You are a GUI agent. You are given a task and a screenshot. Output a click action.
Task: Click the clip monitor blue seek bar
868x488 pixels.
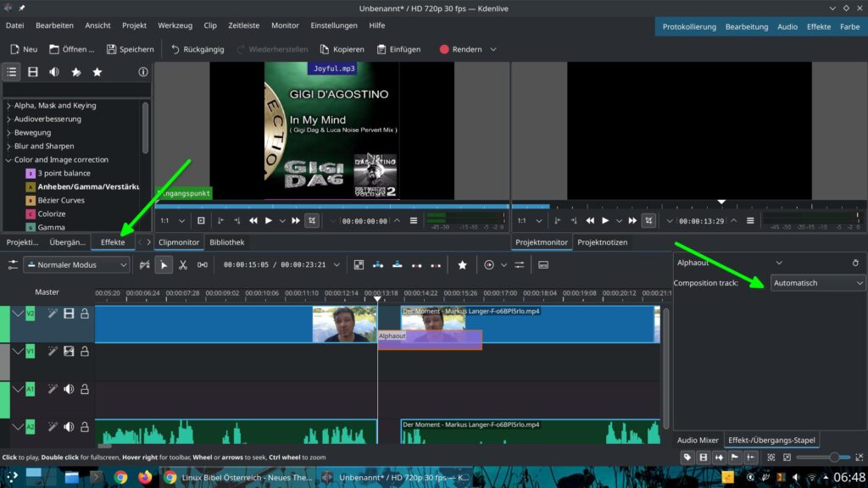(332, 206)
